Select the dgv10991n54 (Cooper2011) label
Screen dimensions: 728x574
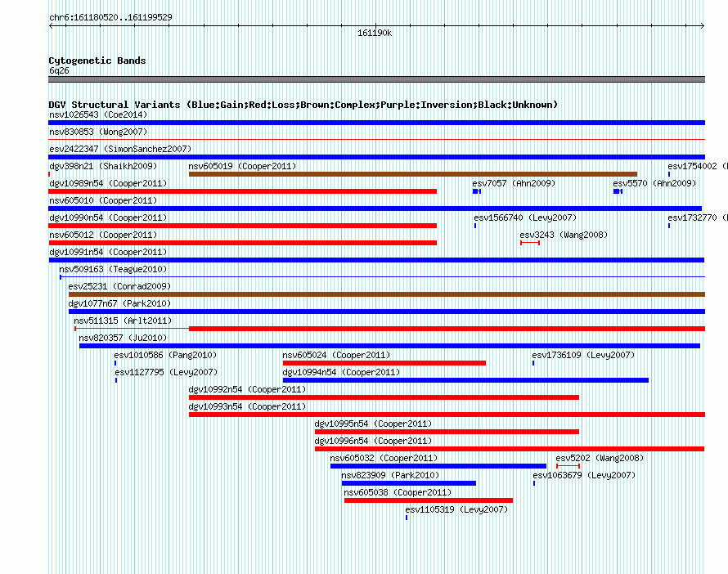[x=108, y=252]
